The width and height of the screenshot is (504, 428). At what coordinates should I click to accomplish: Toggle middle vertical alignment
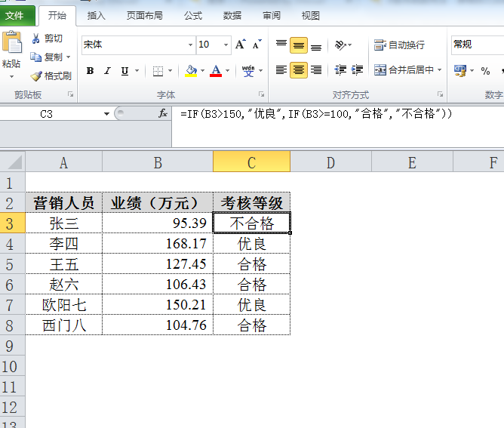(x=299, y=45)
